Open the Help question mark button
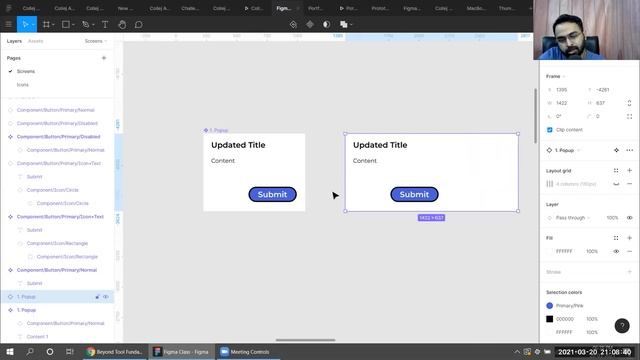 point(622,326)
